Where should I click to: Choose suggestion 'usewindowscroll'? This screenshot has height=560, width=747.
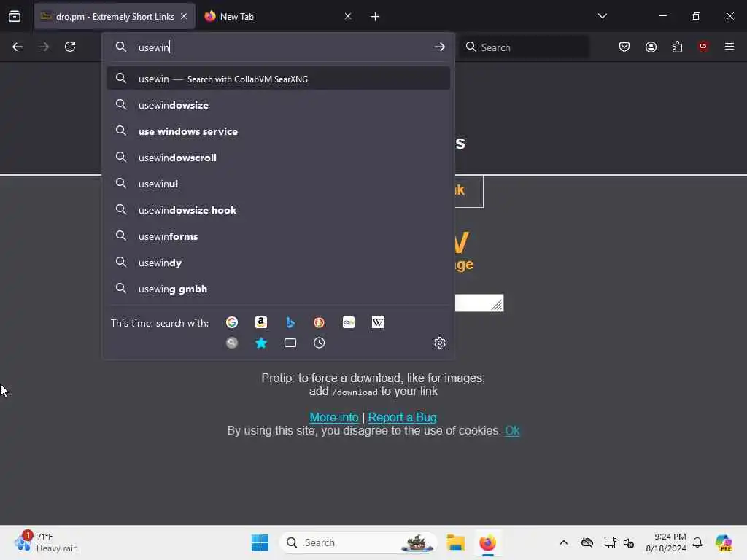(278, 157)
